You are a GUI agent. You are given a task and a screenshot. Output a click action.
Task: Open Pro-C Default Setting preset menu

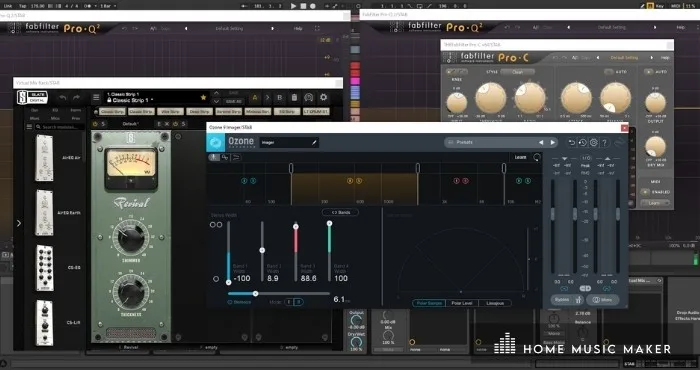[x=624, y=58]
